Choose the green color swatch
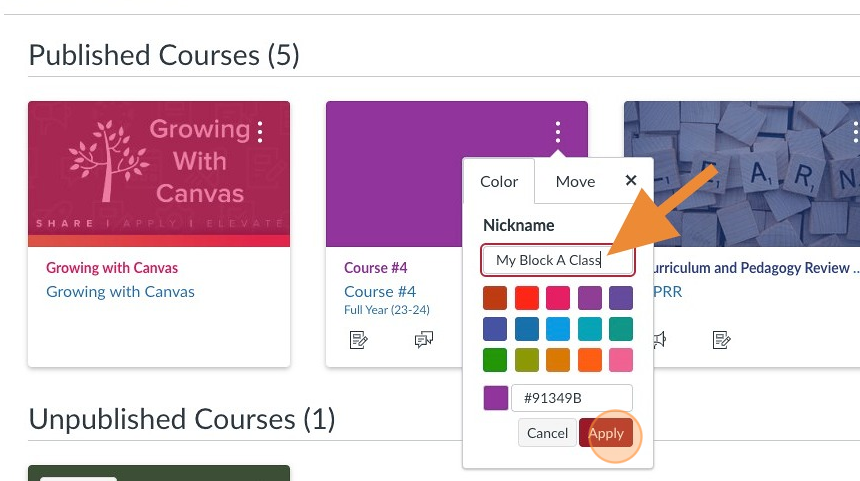Screen dimensions: 860x481 495,360
